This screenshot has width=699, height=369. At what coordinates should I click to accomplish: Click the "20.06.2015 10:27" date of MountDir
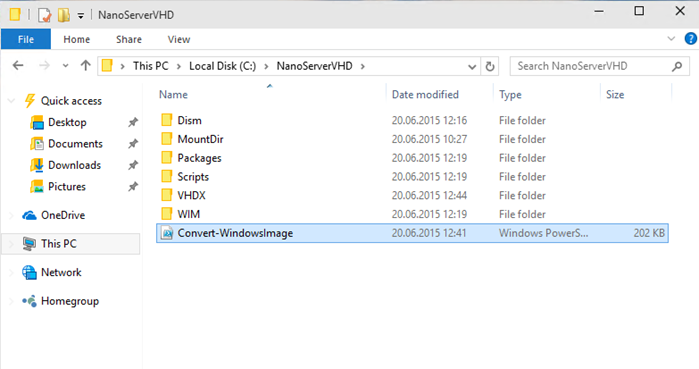pos(429,139)
